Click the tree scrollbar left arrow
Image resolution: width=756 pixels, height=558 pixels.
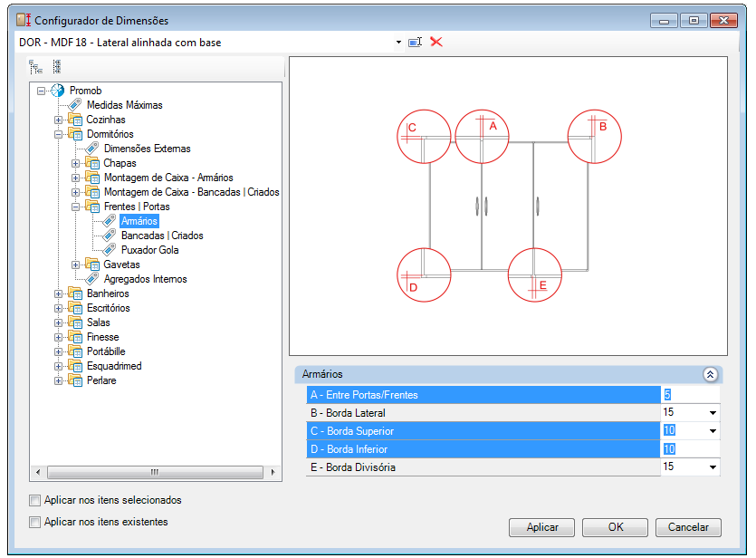(x=38, y=472)
